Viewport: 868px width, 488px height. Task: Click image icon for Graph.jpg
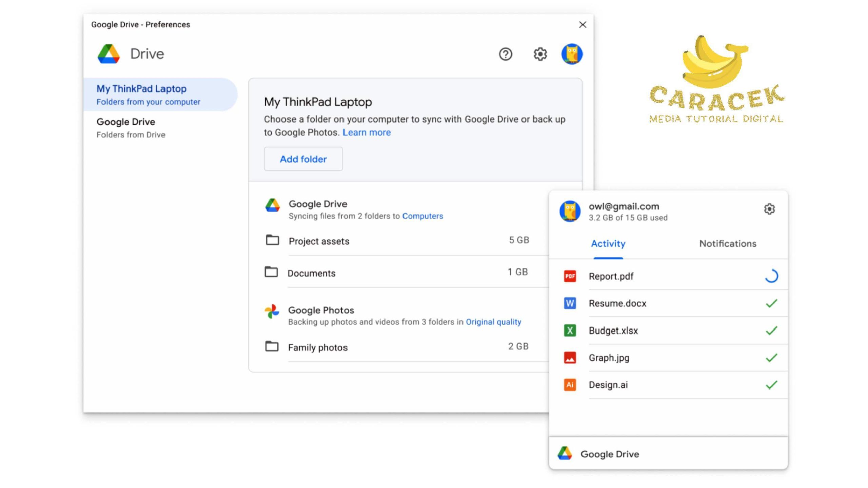point(570,358)
